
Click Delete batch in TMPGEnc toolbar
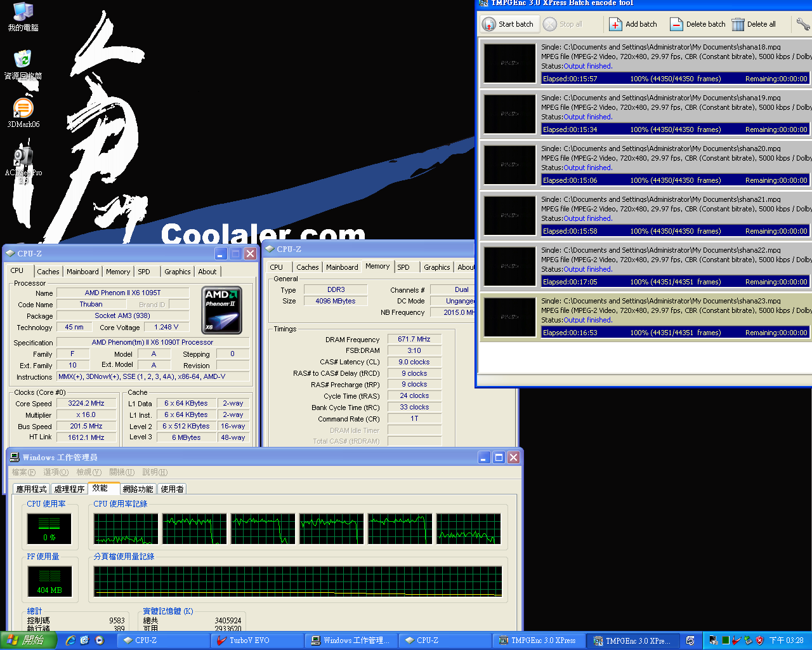[698, 24]
